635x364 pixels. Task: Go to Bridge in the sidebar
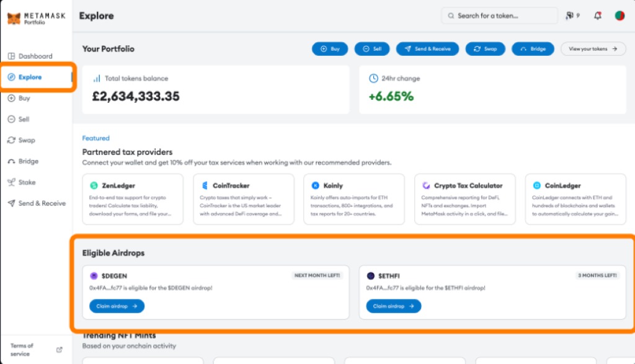[x=23, y=161]
